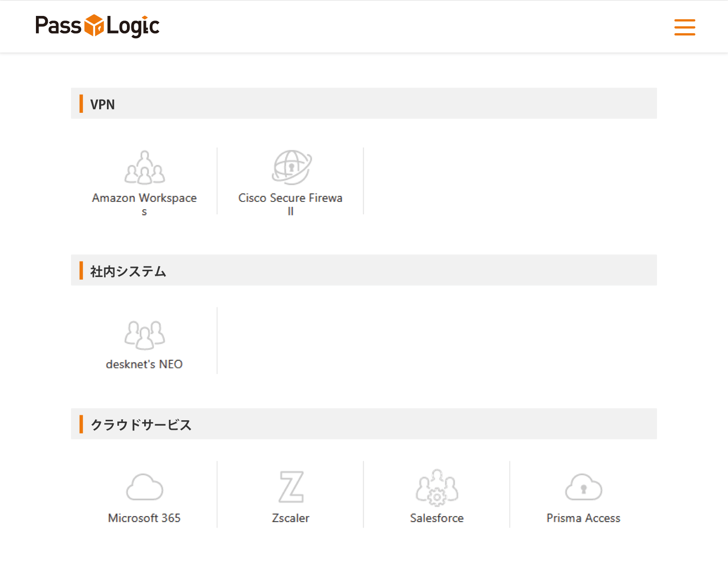The height and width of the screenshot is (564, 728).
Task: Click the Salesforce people-gear icon
Action: [437, 487]
